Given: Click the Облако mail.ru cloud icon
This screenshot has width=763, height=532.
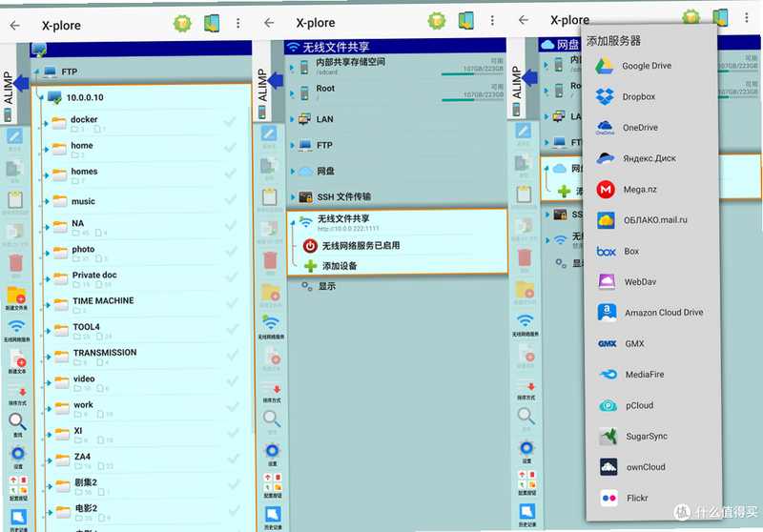Looking at the screenshot, I should tap(607, 220).
